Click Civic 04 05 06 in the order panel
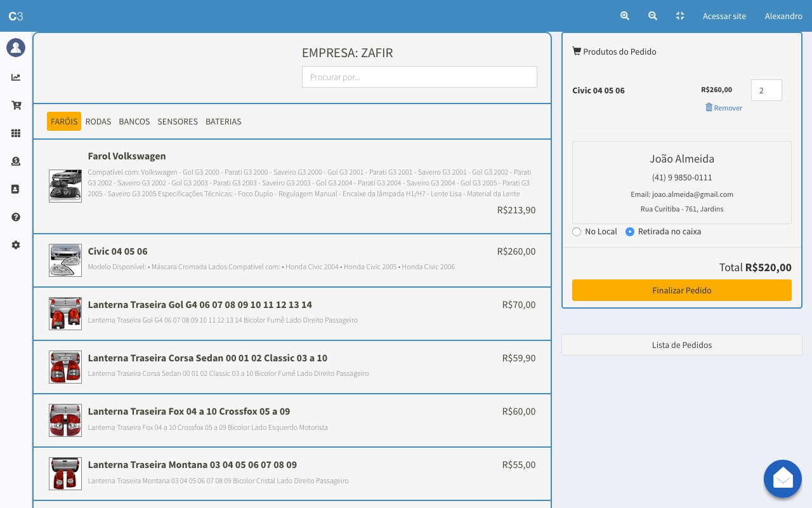 [598, 90]
